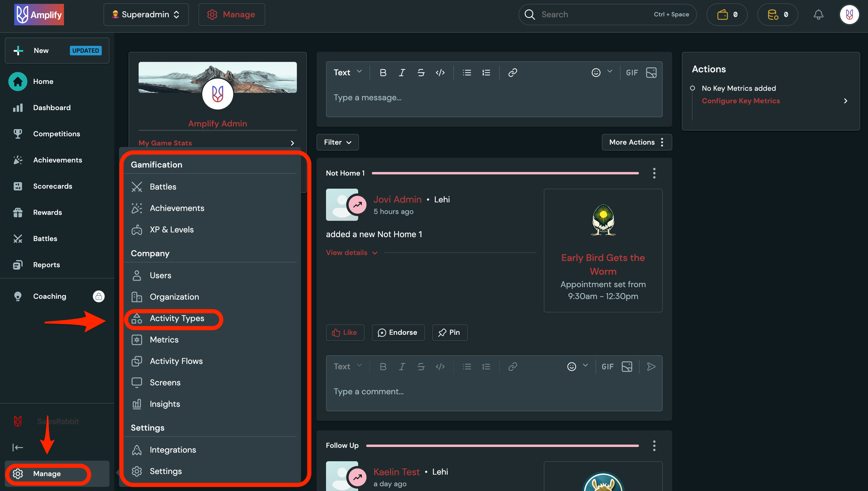Endorse the Not Home 1 post
The height and width of the screenshot is (491, 868).
tap(398, 332)
